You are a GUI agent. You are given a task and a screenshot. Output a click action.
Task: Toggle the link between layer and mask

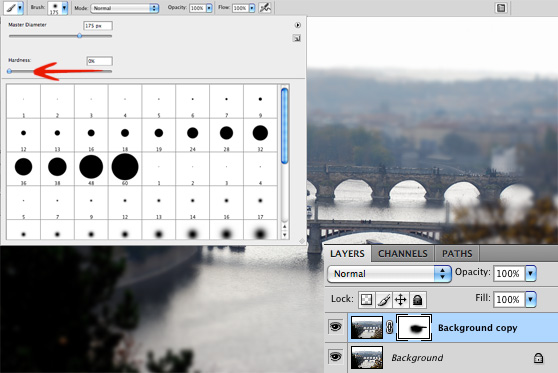(x=390, y=327)
